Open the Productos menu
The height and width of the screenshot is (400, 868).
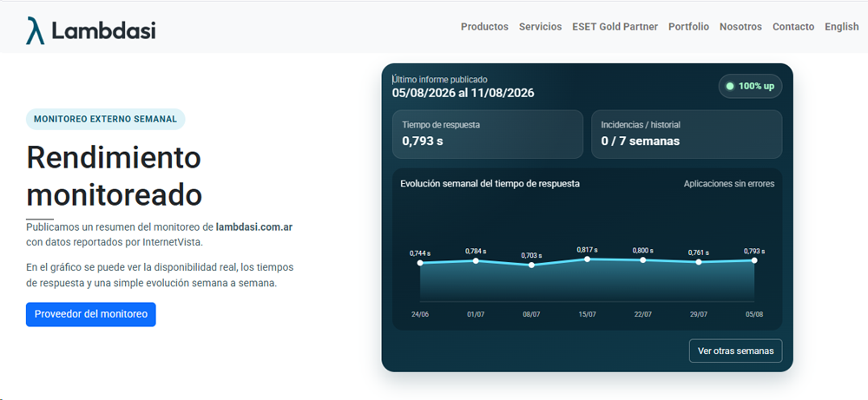tap(484, 27)
